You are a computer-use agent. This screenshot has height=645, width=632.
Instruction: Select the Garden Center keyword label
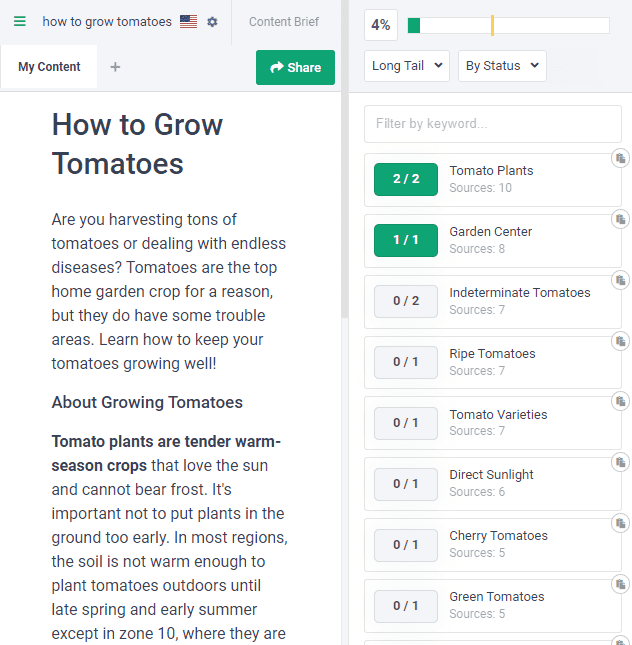click(x=490, y=232)
